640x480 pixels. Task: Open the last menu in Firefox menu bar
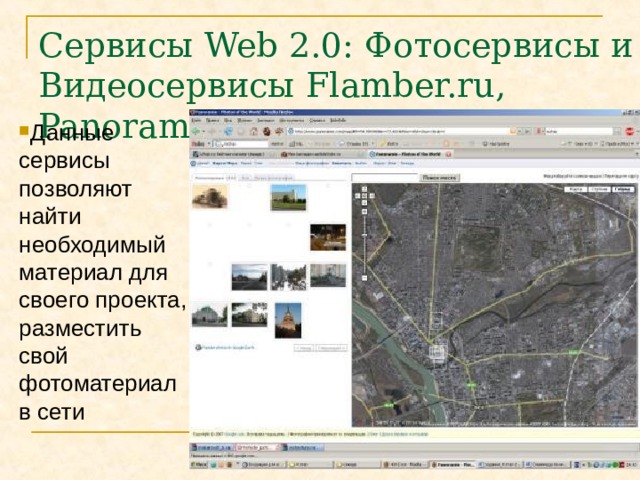pos(338,120)
